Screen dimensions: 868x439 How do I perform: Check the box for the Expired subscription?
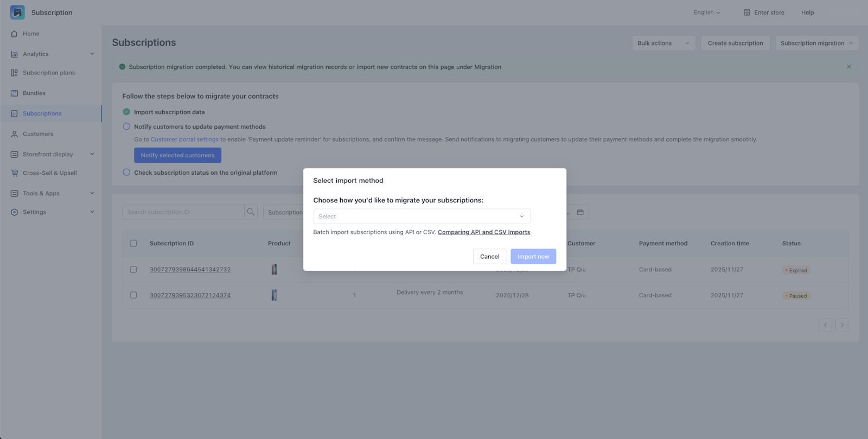tap(133, 270)
